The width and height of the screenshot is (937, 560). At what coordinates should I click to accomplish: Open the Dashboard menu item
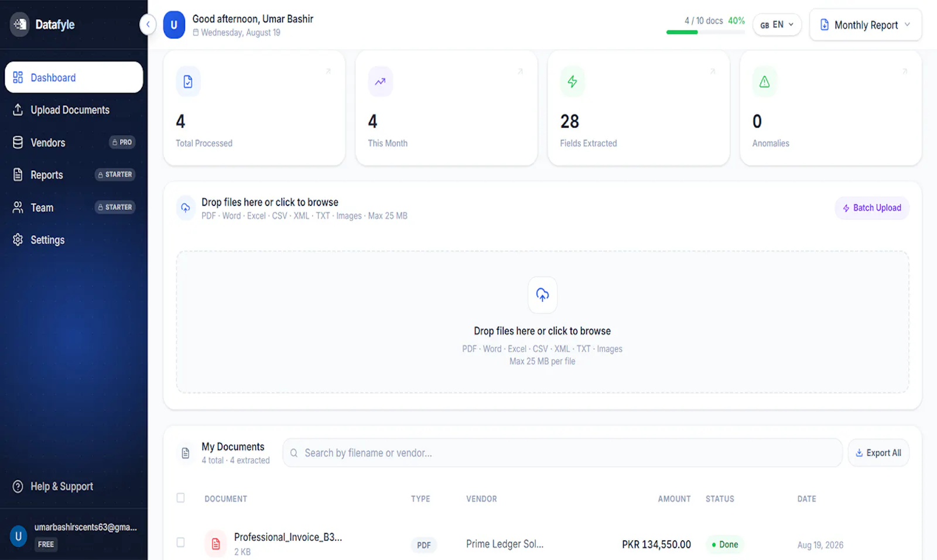coord(74,77)
